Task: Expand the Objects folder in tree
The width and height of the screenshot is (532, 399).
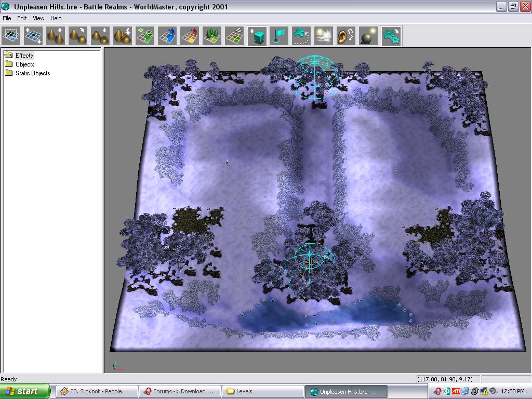Action: 24,64
